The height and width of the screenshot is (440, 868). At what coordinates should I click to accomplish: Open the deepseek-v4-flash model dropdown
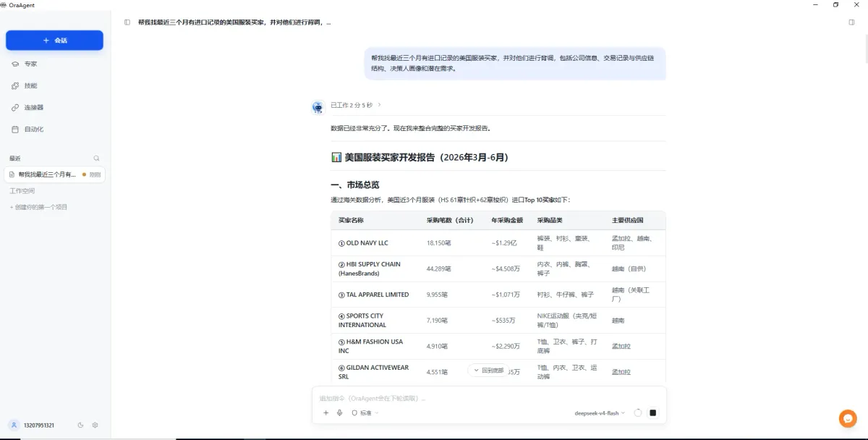point(600,412)
